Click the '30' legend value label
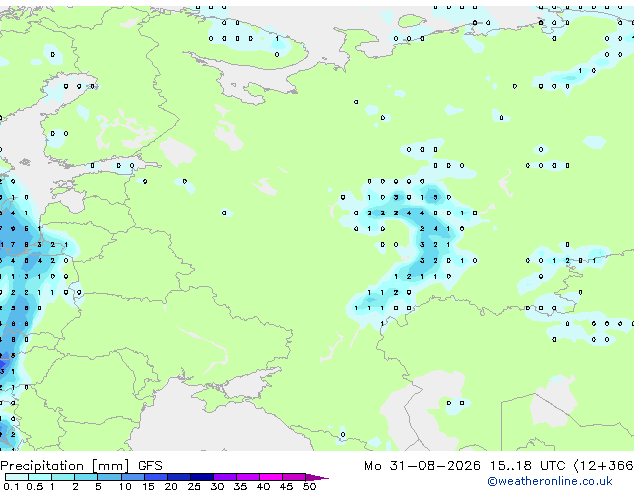Viewport: 634px width, 490px height. [217, 486]
